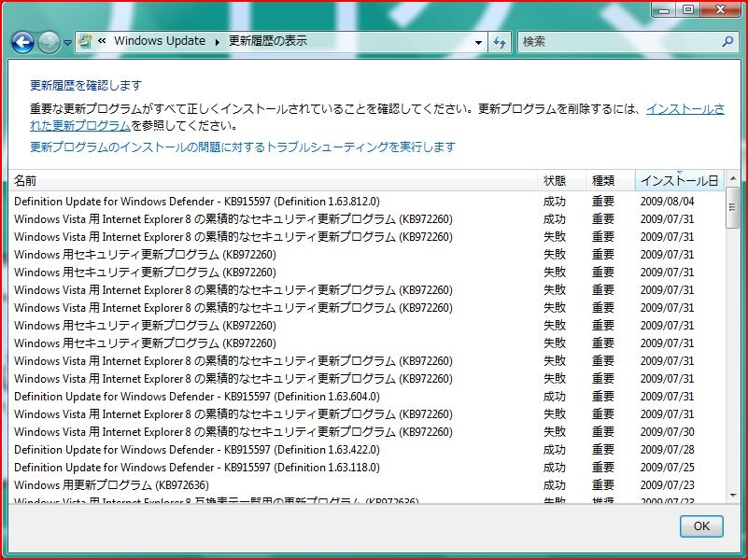The image size is (748, 560).
Task: Minimize the update history window
Action: (x=664, y=9)
